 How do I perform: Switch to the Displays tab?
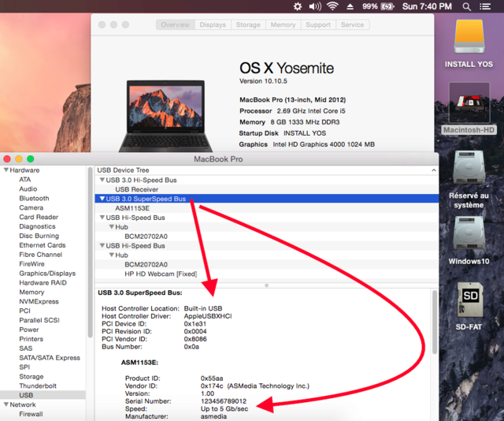coord(213,24)
